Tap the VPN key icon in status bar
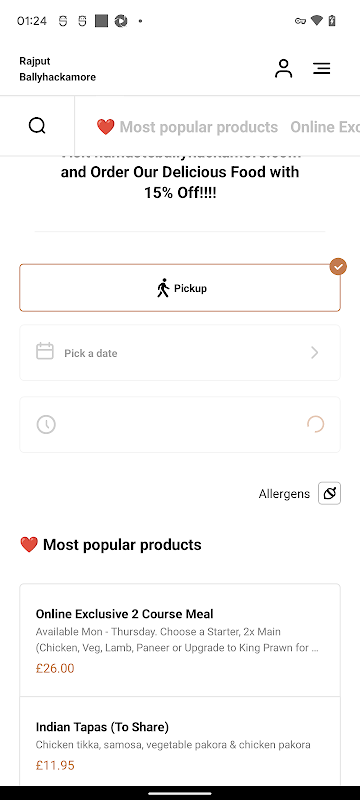This screenshot has width=360, height=800. point(300,21)
